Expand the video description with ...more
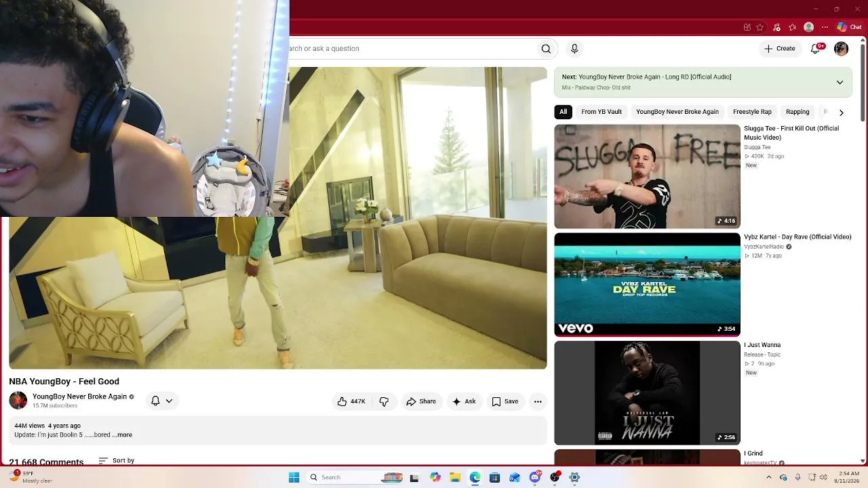 pos(123,435)
